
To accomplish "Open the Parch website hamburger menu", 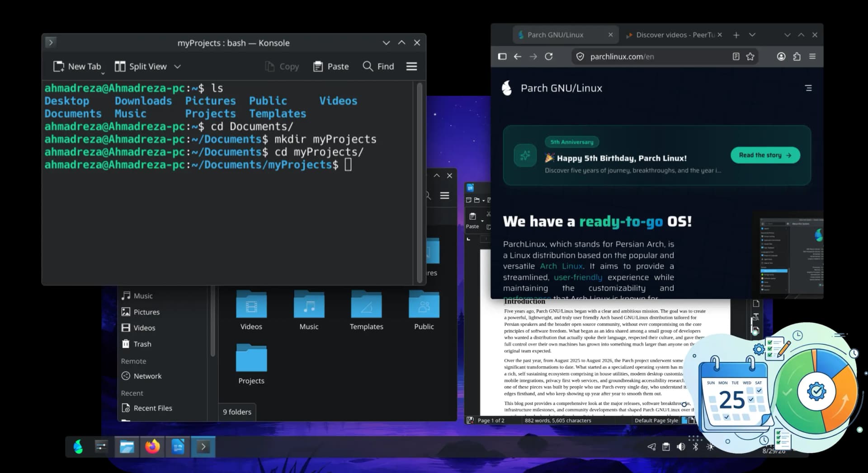I will (x=809, y=88).
